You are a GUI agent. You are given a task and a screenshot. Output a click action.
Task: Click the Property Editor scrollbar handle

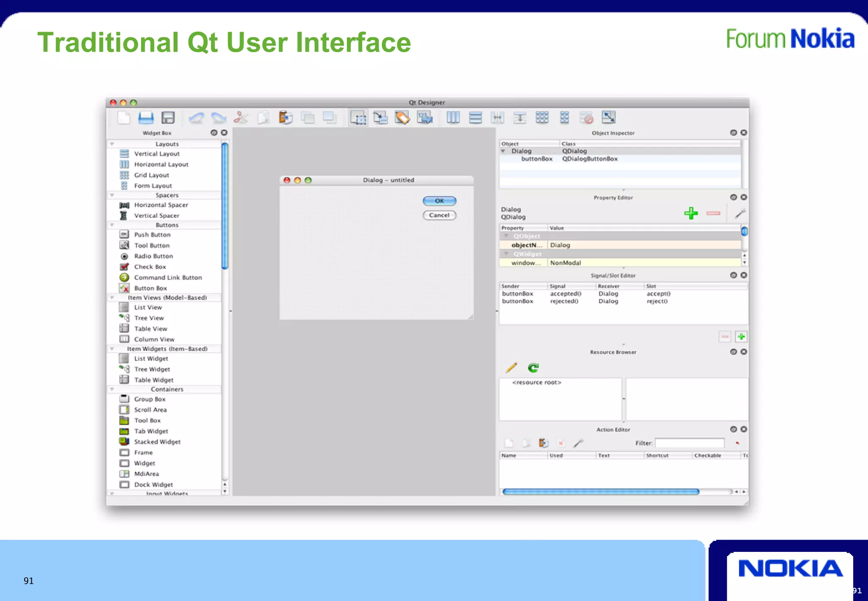coord(744,231)
